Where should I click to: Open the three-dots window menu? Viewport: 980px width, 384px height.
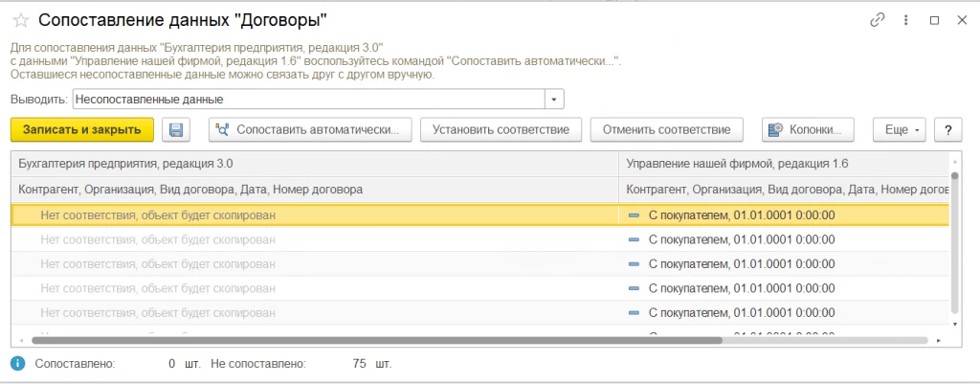[x=905, y=20]
